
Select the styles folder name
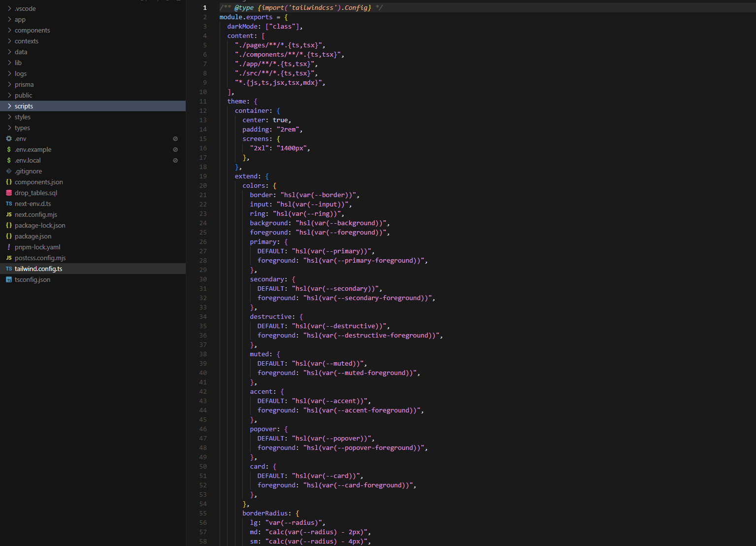[x=23, y=117]
